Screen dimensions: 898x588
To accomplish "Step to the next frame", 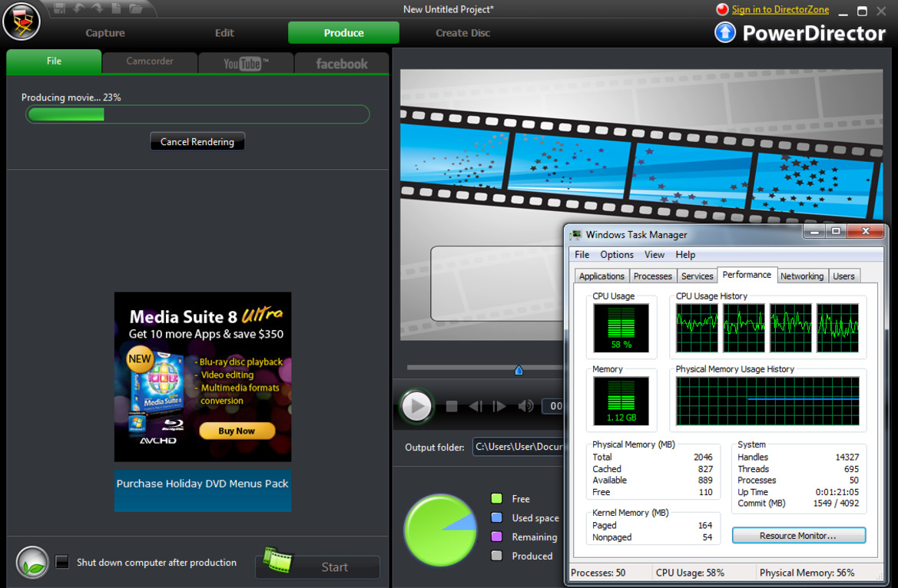I will [x=499, y=407].
